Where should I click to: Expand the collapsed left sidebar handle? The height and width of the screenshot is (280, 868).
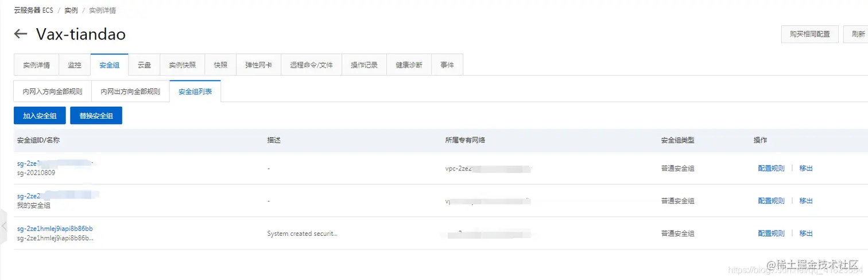click(x=2, y=225)
